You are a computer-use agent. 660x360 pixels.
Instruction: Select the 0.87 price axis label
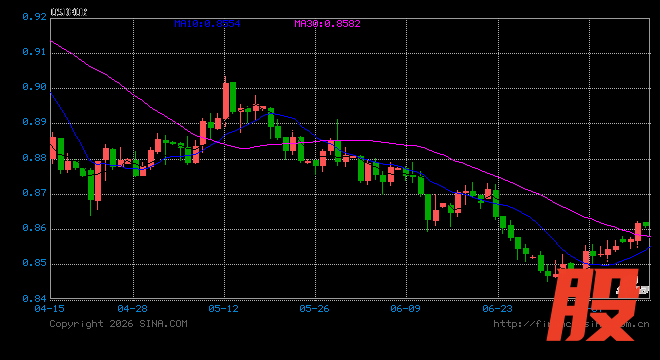(x=34, y=192)
